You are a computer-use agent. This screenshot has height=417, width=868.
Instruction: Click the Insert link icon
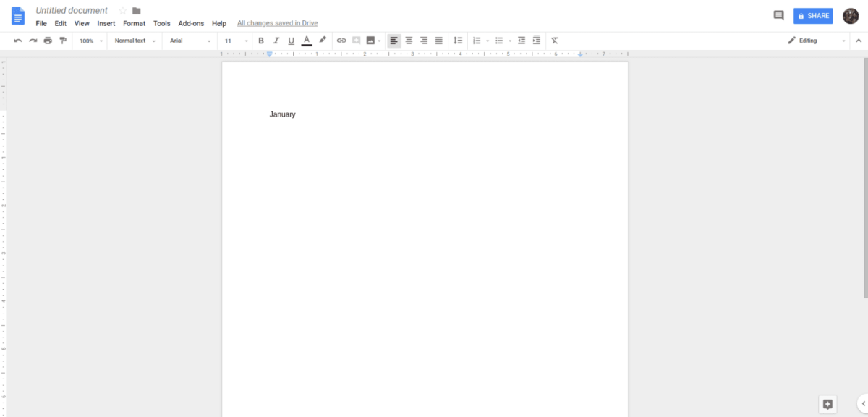pos(341,41)
